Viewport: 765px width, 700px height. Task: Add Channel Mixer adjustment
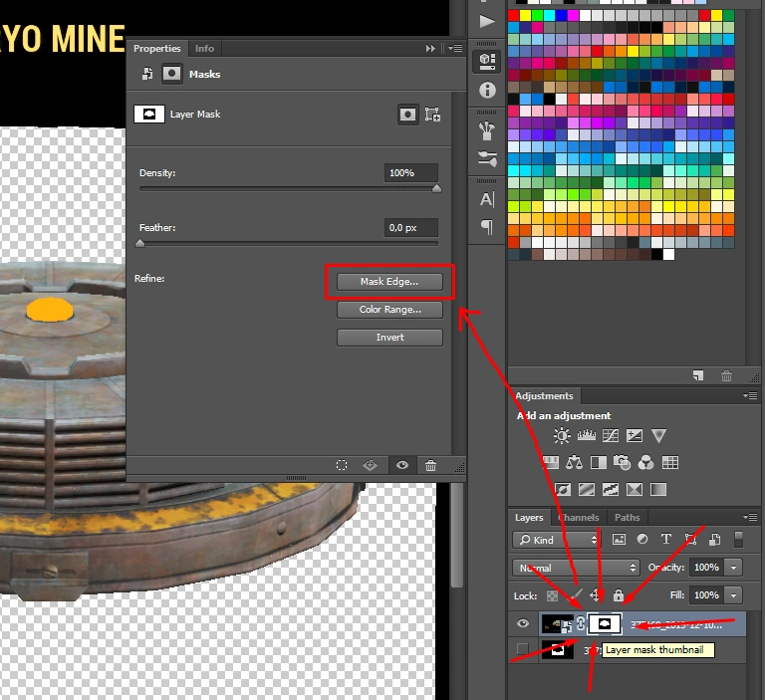645,462
